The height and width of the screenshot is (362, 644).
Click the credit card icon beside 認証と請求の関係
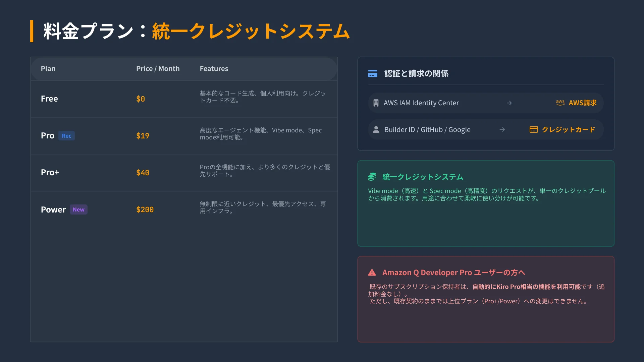pyautogui.click(x=373, y=74)
